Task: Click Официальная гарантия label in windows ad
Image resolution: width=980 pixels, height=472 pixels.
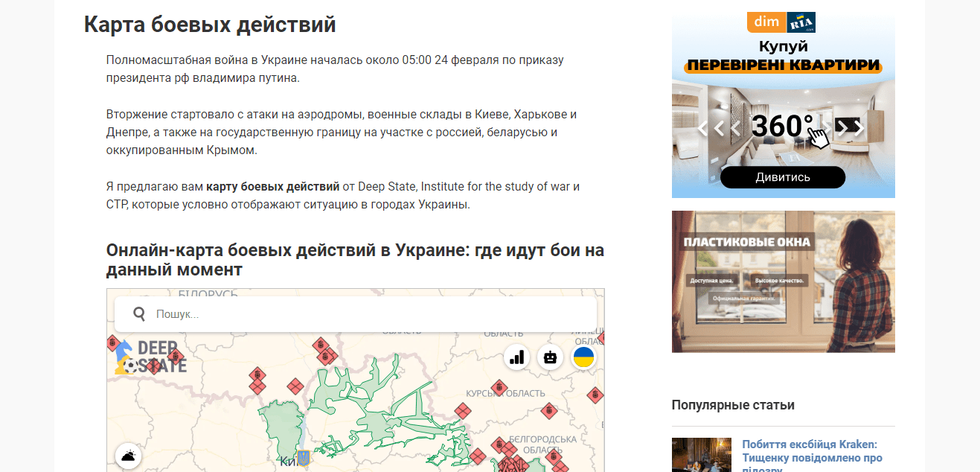Action: [x=744, y=298]
